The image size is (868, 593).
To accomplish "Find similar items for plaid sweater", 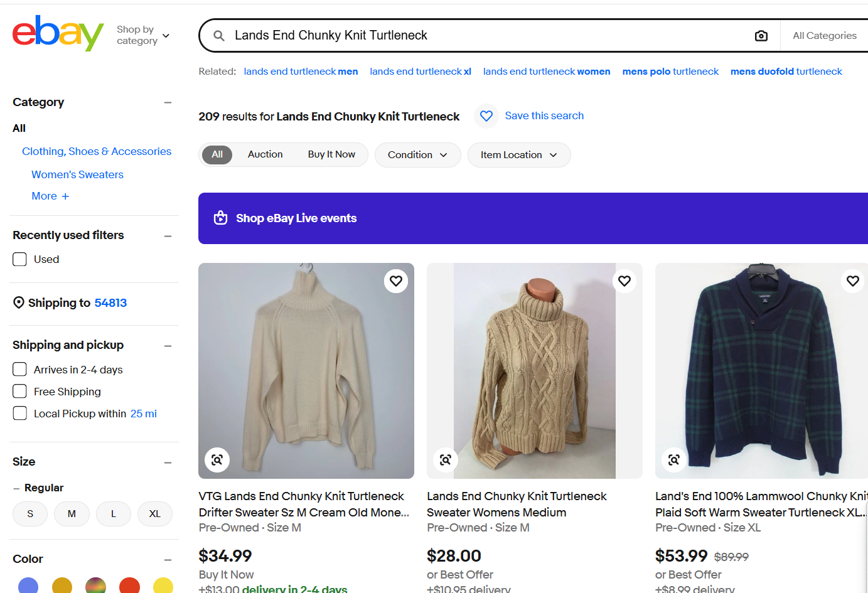I will [x=674, y=459].
